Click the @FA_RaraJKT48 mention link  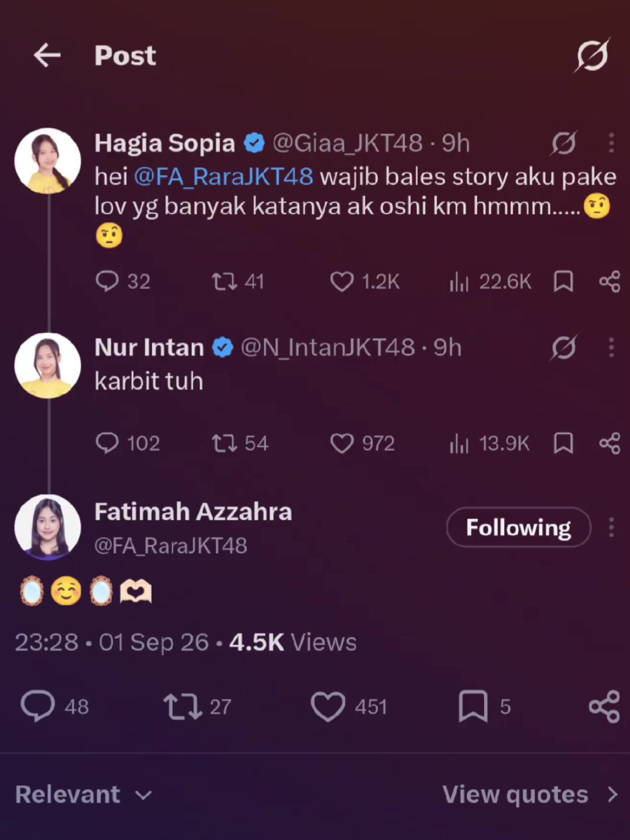coord(223,177)
